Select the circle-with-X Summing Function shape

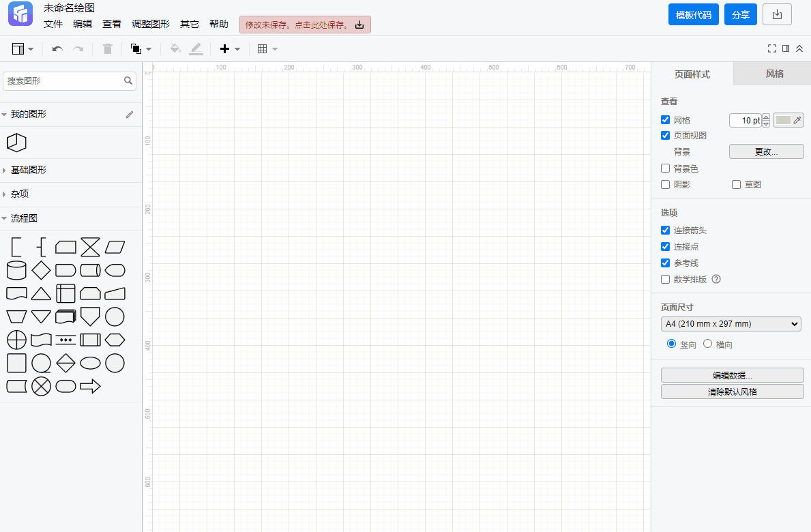pyautogui.click(x=41, y=386)
